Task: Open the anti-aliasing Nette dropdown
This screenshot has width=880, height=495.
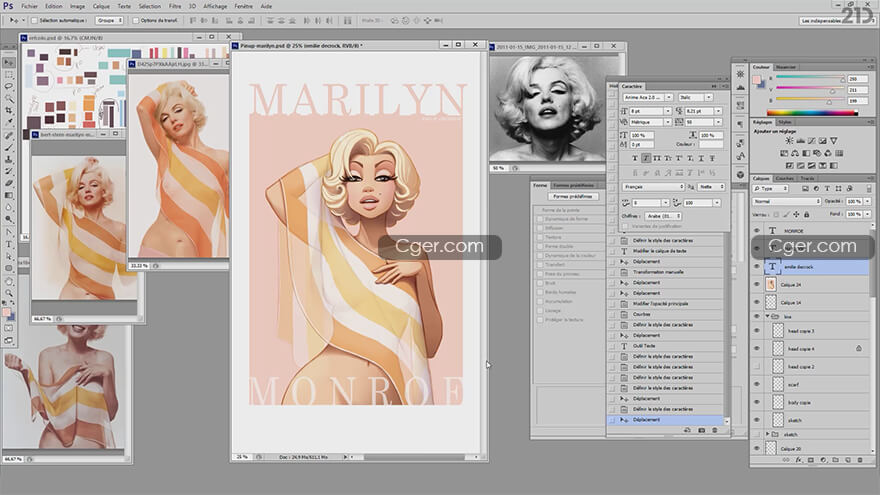Action: [x=712, y=187]
